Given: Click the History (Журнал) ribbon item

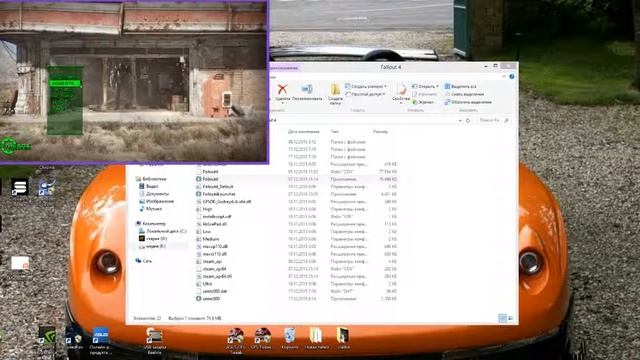Looking at the screenshot, I should coord(423,102).
